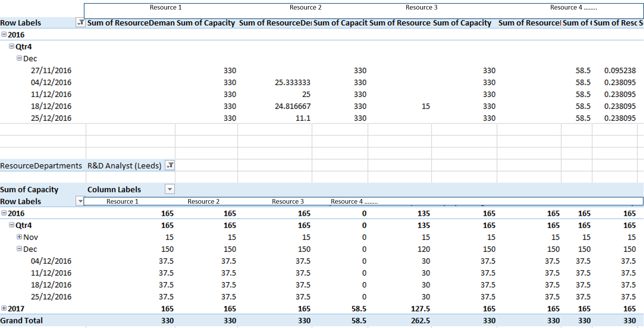This screenshot has width=644, height=328.
Task: Expand the 2017 group
Action: (x=4, y=308)
